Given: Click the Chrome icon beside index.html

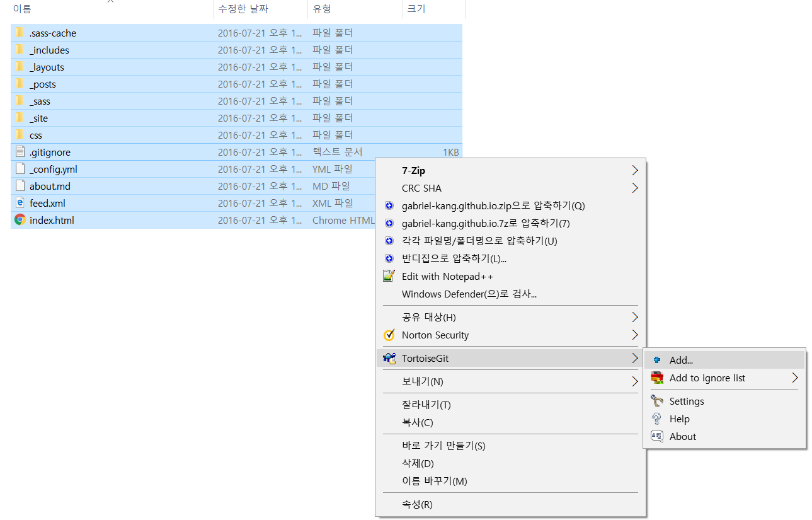Looking at the screenshot, I should click(x=20, y=220).
